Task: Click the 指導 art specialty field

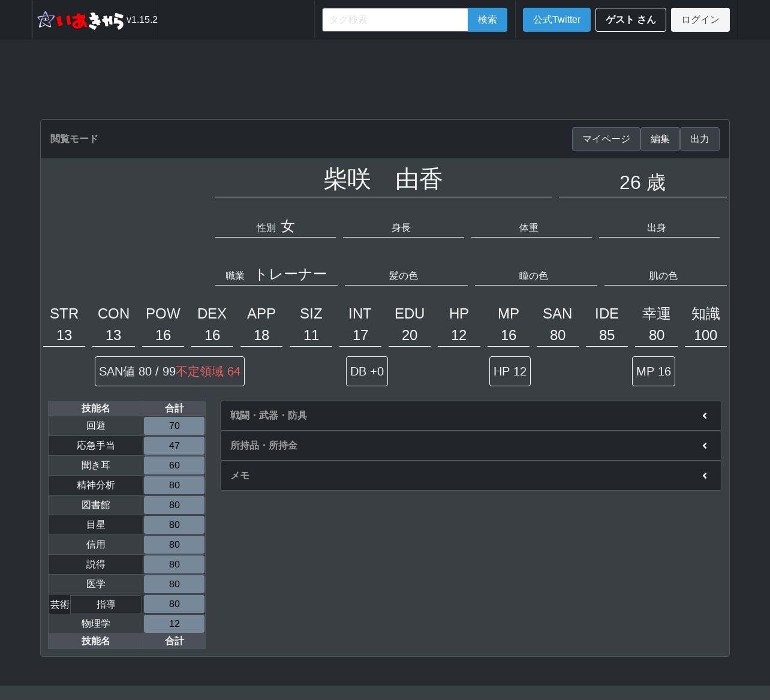Action: click(x=106, y=605)
